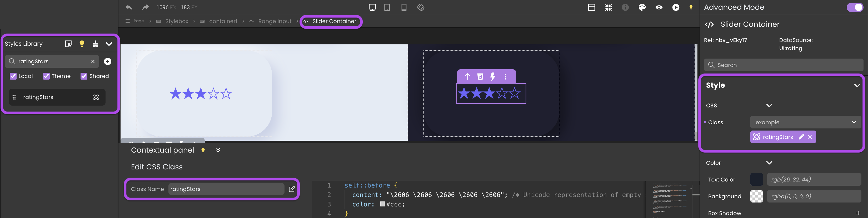Click the Class Name input field
The width and height of the screenshot is (868, 218).
pos(226,189)
